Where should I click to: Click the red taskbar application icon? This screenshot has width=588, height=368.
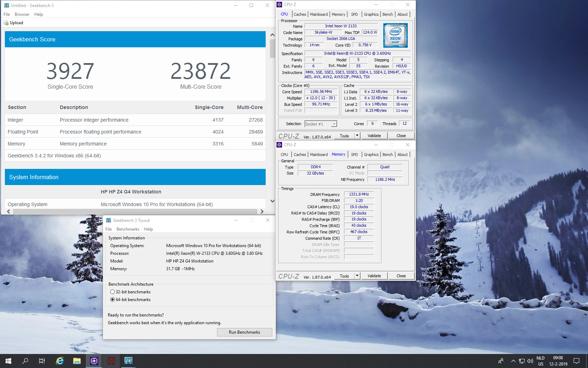pyautogui.click(x=111, y=361)
